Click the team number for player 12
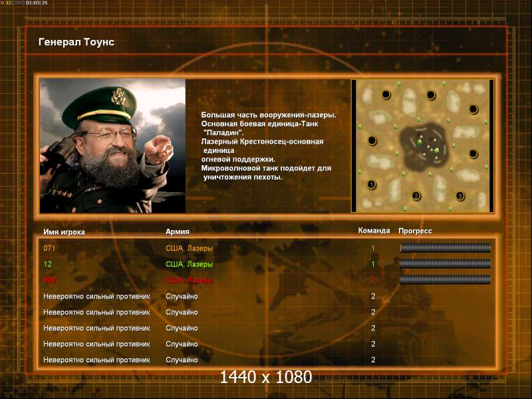Screen dimensions: 532x399 [373, 264]
